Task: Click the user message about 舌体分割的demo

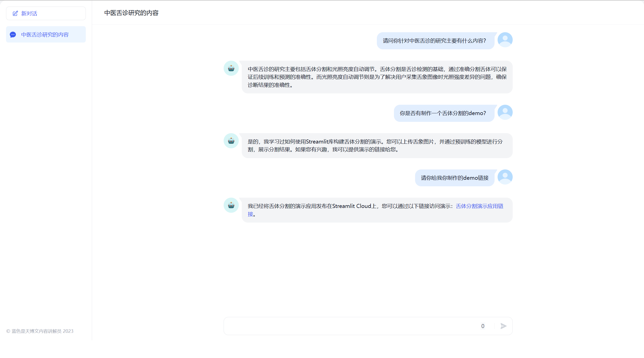Action: point(443,113)
